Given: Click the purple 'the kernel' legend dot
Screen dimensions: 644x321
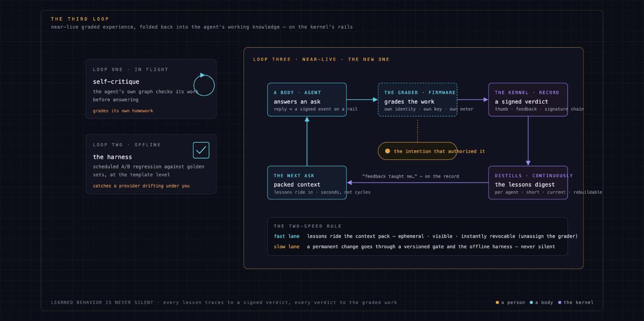Looking at the screenshot, I should pyautogui.click(x=560, y=303).
